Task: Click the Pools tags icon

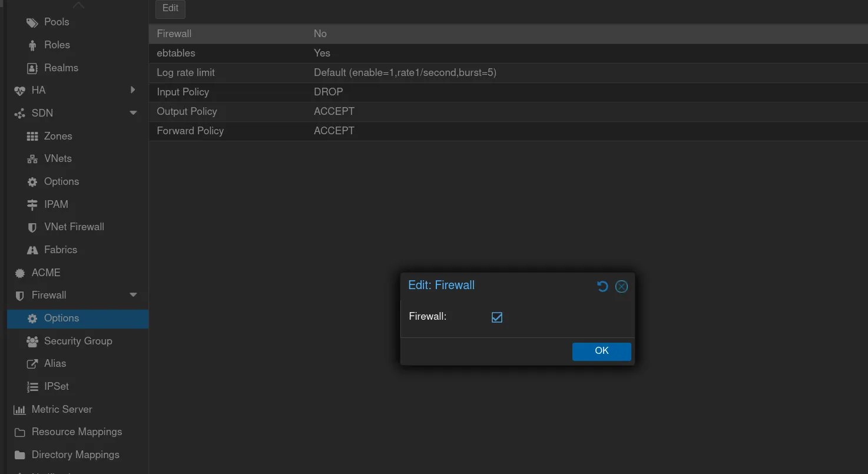Action: [32, 22]
